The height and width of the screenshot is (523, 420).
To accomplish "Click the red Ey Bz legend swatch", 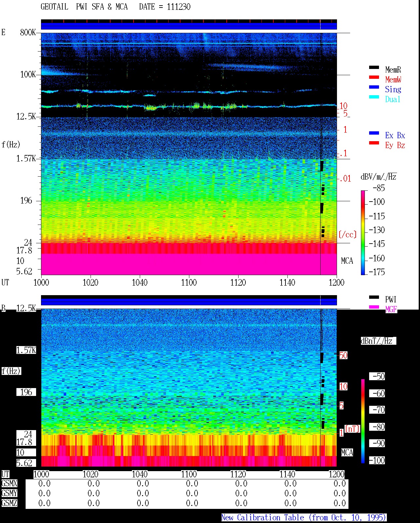I will 374,143.
